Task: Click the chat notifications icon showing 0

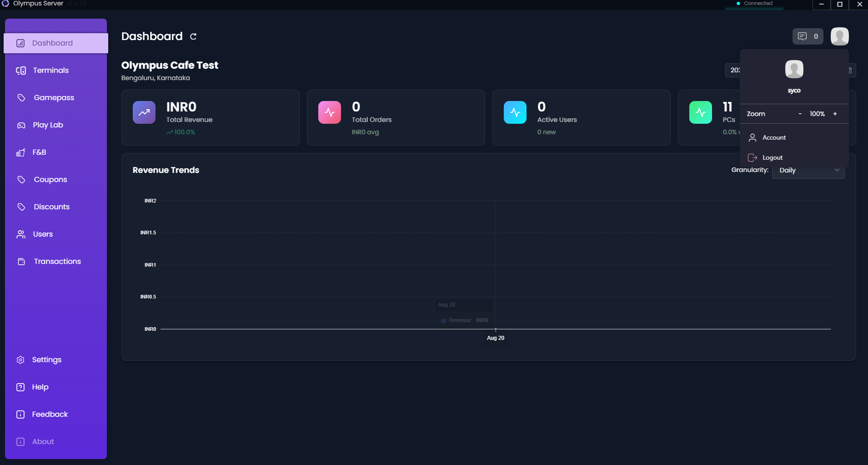Action: (807, 36)
